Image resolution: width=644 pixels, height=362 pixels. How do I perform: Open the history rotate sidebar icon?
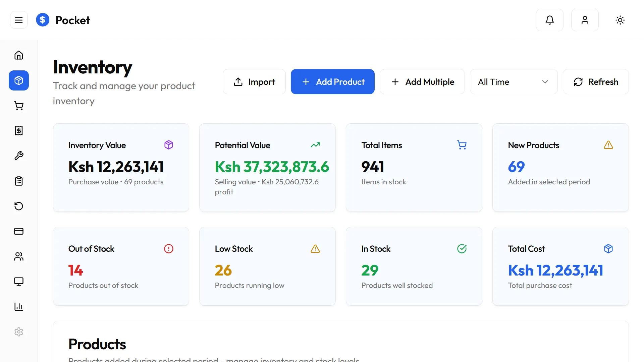tap(19, 206)
